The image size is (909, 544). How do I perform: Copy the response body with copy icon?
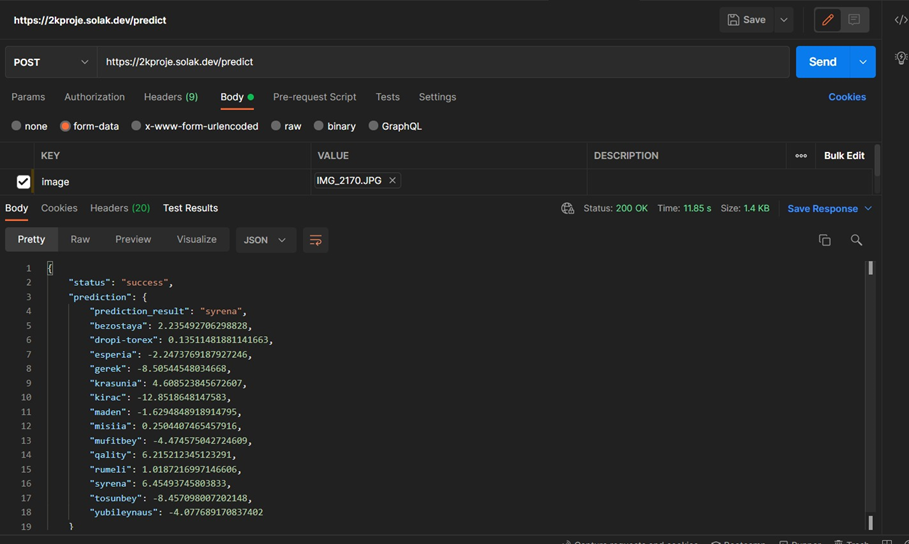pos(824,240)
